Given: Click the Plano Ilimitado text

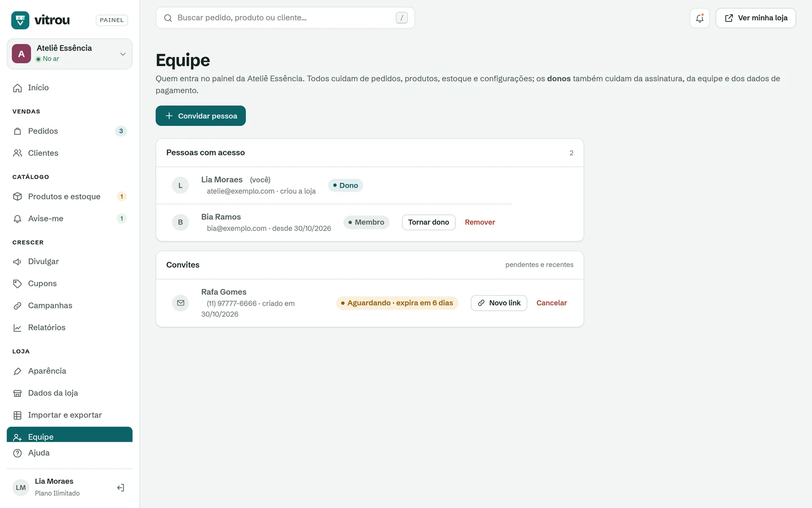Looking at the screenshot, I should 57,493.
